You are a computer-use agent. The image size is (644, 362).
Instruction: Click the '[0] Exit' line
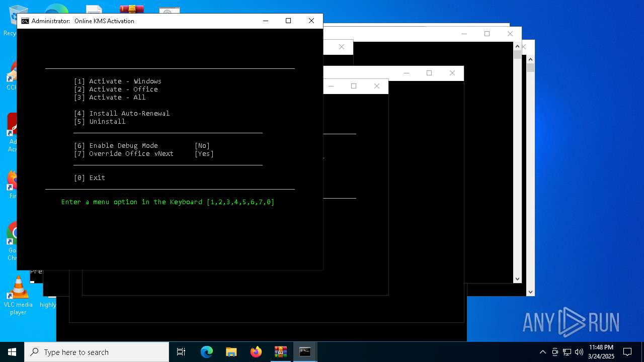click(x=90, y=178)
